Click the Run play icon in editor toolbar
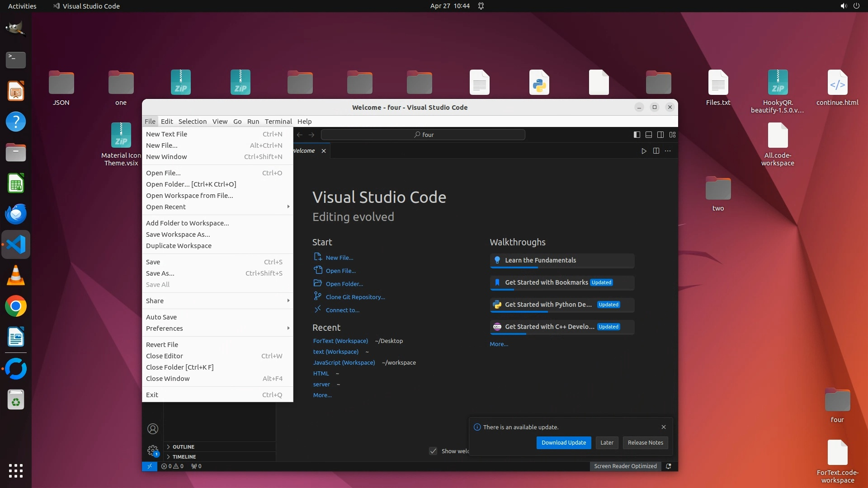This screenshot has width=868, height=488. (644, 151)
